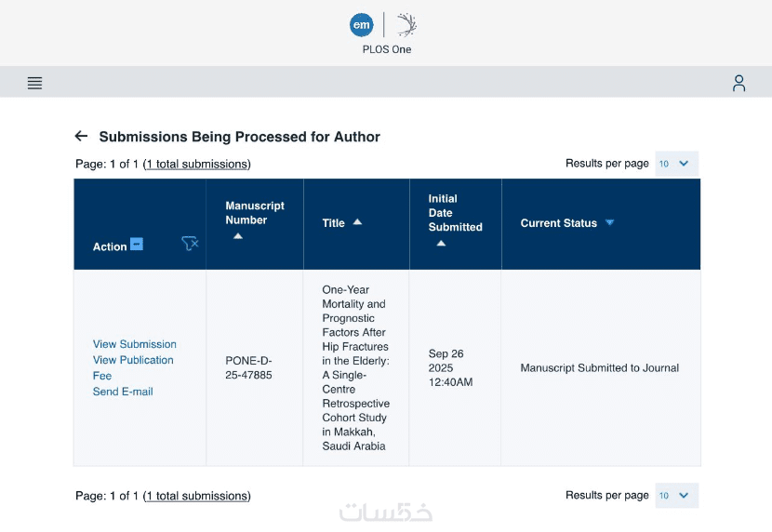The height and width of the screenshot is (532, 772).
Task: Click the Editorial Manager logo
Action: [361, 25]
